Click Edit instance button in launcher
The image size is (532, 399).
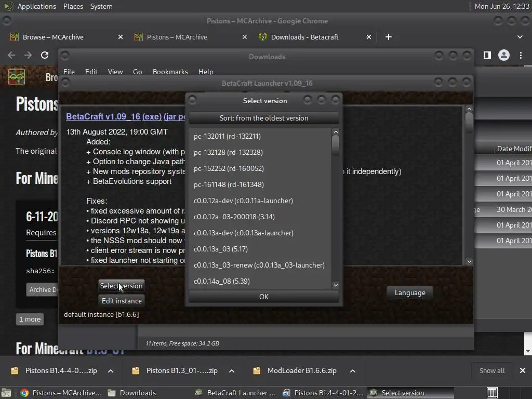pos(122,301)
